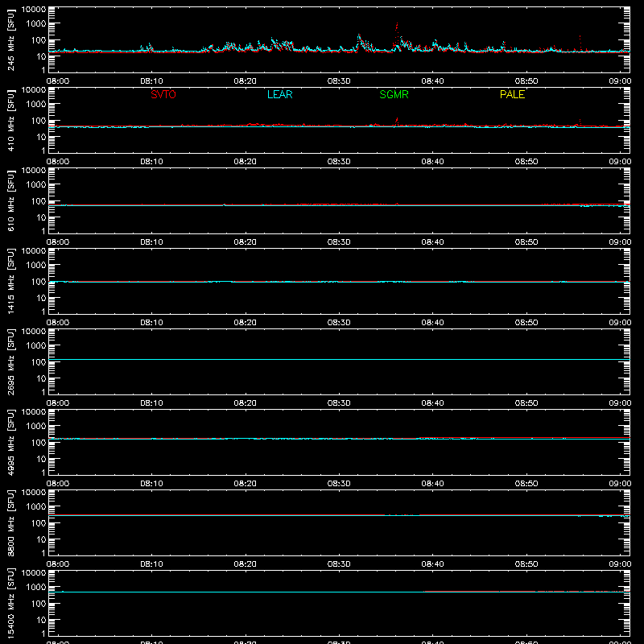The width and height of the screenshot is (644, 644).
Task: Click '08:50' under the 1415 MHz plot
Action: pos(526,323)
